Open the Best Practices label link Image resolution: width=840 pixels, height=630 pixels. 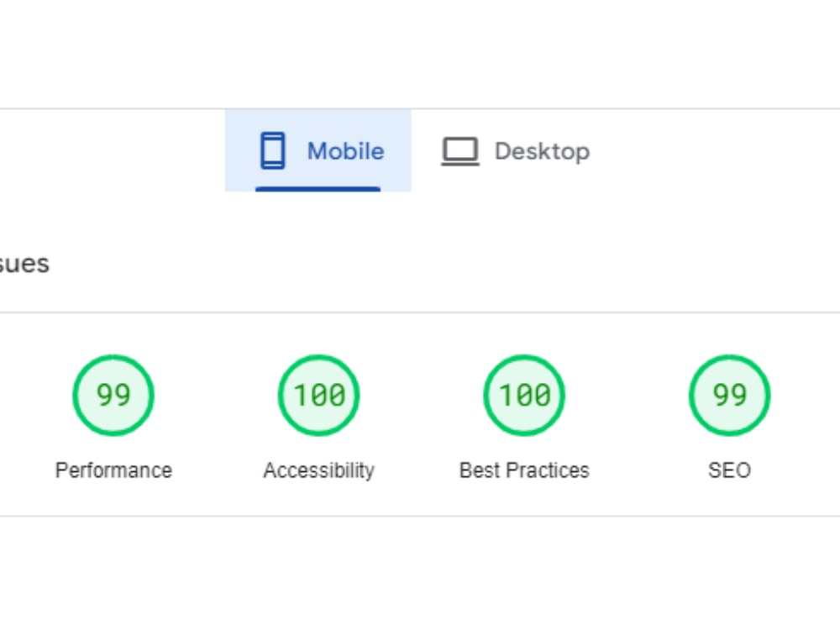524,470
